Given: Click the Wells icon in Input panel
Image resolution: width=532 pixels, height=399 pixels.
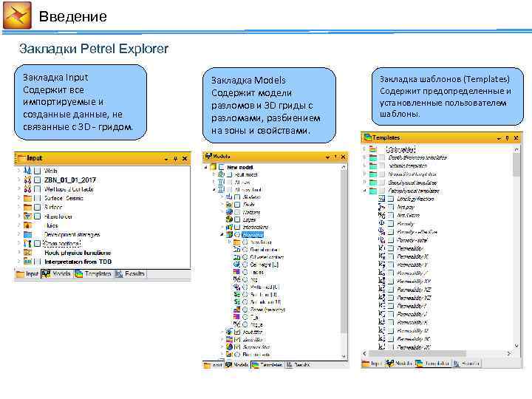Looking at the screenshot, I should 27,171.
